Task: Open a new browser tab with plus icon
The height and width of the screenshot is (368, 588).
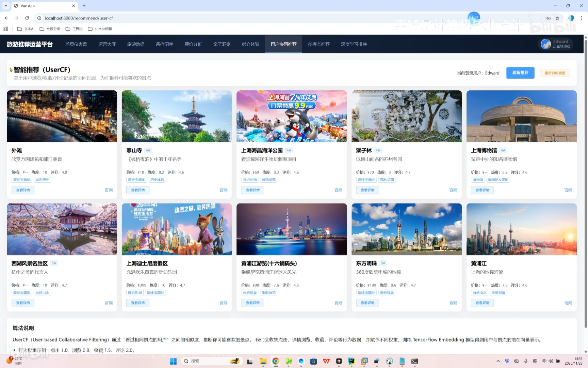Action: (x=84, y=6)
